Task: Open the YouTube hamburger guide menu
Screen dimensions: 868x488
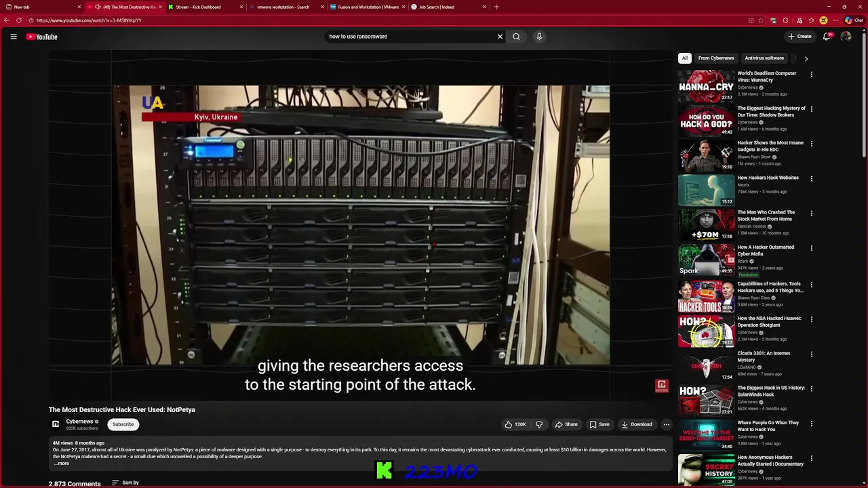Action: pyautogui.click(x=14, y=37)
